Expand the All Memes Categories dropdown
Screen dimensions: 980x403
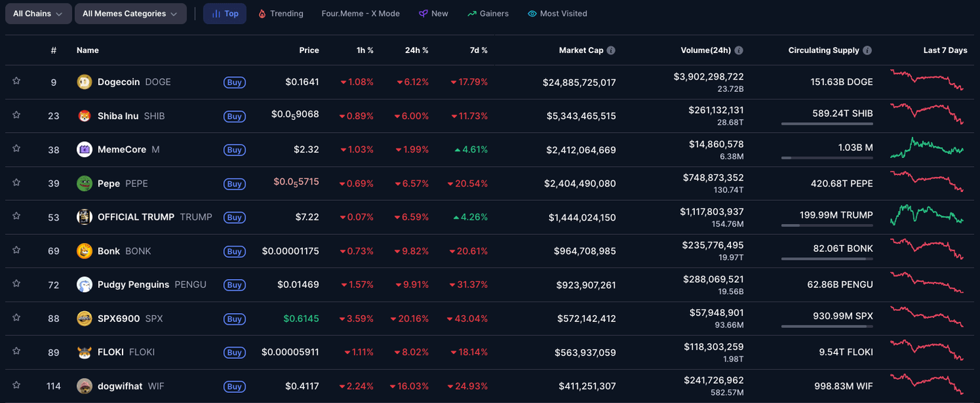130,14
